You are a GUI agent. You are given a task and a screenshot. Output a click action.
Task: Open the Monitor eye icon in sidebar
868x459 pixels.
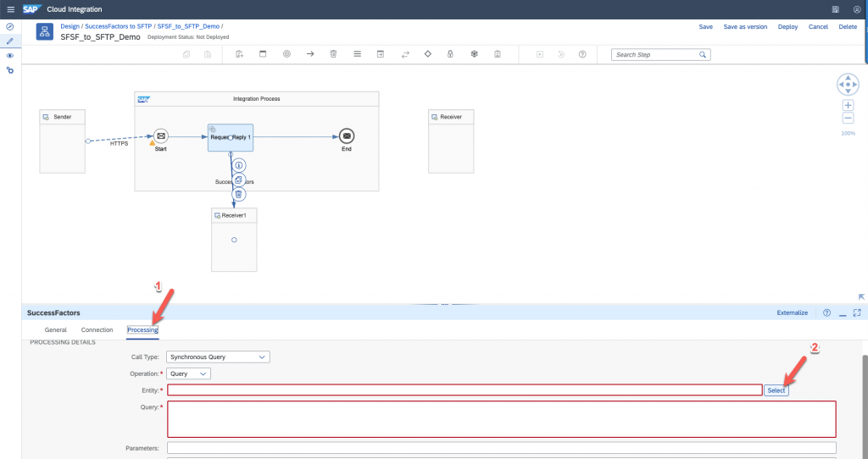[9, 55]
